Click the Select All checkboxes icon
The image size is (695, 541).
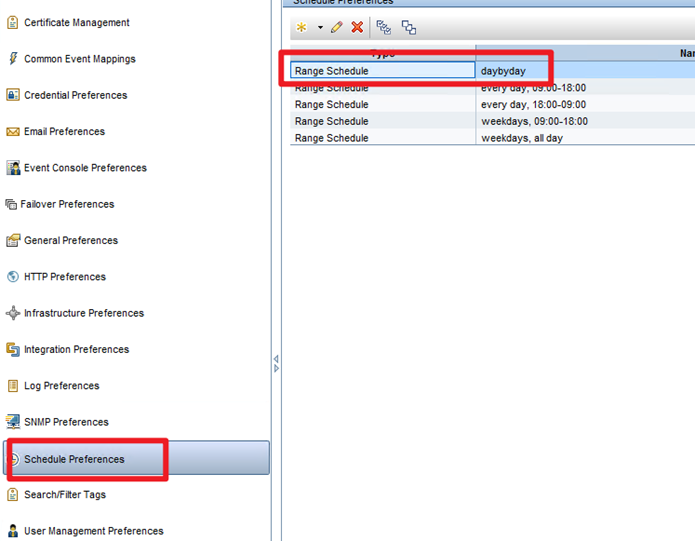tap(384, 27)
